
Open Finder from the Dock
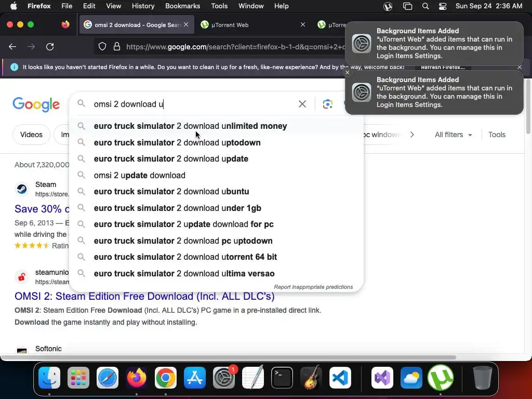pyautogui.click(x=49, y=378)
